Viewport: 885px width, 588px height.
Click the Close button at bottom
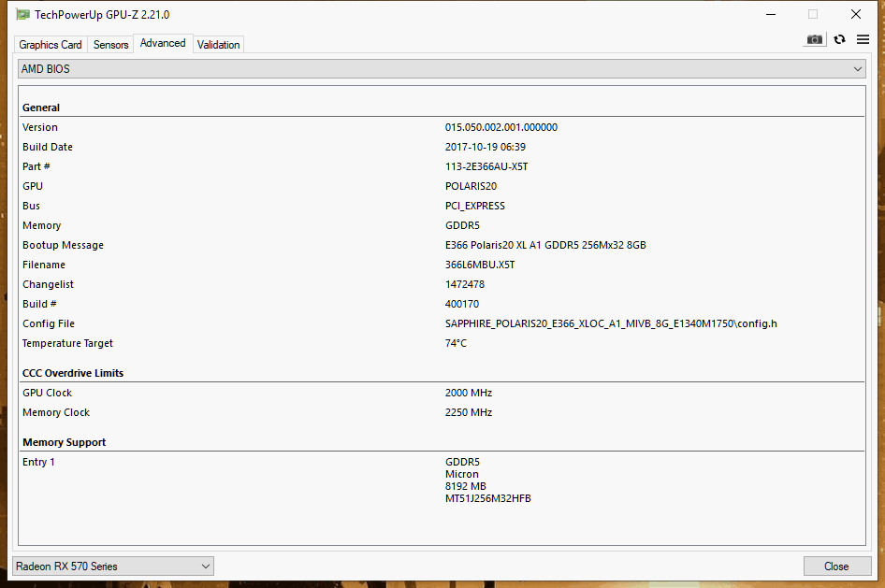click(836, 566)
